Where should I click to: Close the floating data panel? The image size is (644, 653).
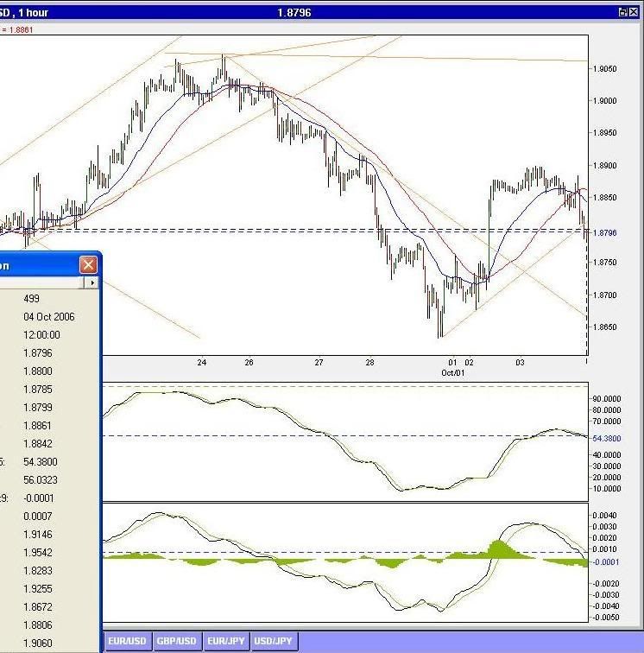click(88, 265)
